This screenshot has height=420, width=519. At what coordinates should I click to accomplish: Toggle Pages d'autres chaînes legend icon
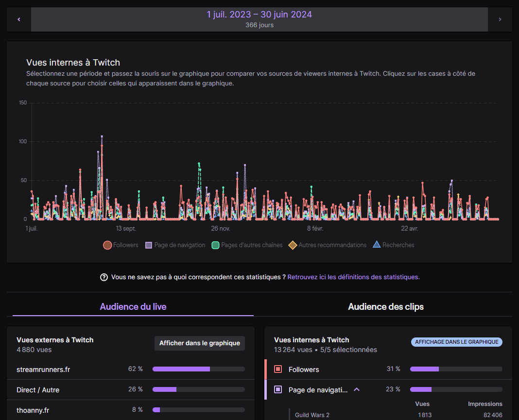(x=215, y=245)
